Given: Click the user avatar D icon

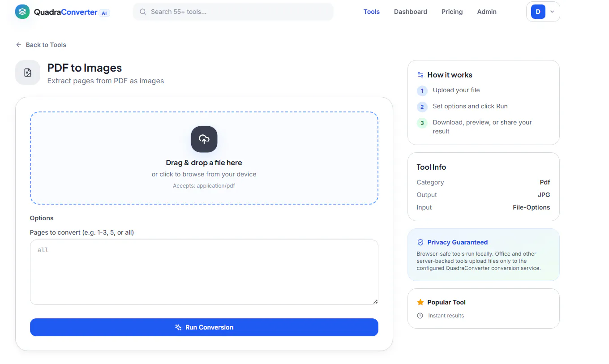Looking at the screenshot, I should click(538, 12).
